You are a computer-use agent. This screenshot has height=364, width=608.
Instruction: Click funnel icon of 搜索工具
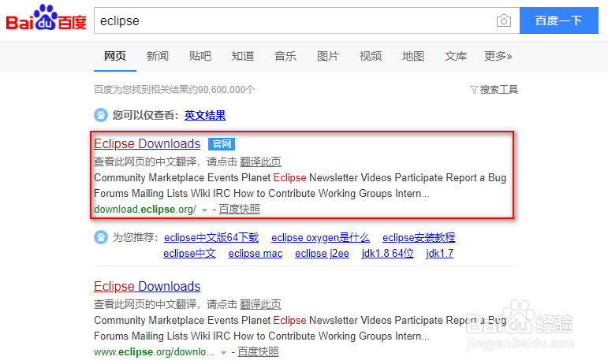coord(474,90)
